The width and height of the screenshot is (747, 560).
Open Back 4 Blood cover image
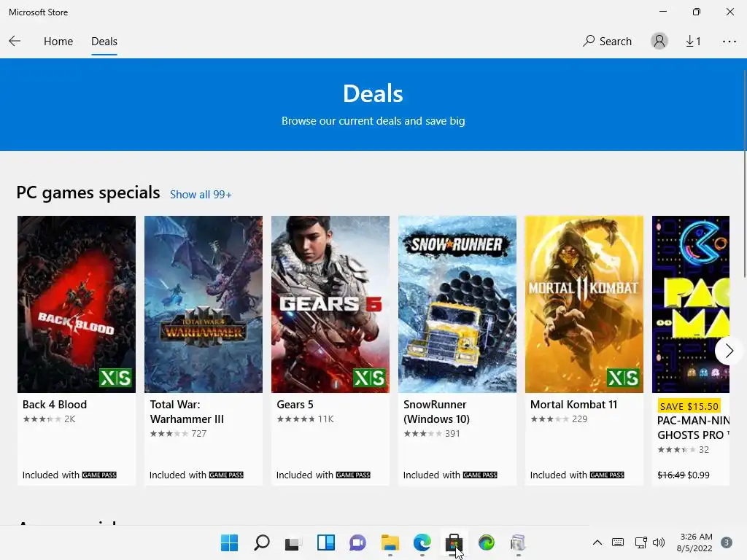76,304
